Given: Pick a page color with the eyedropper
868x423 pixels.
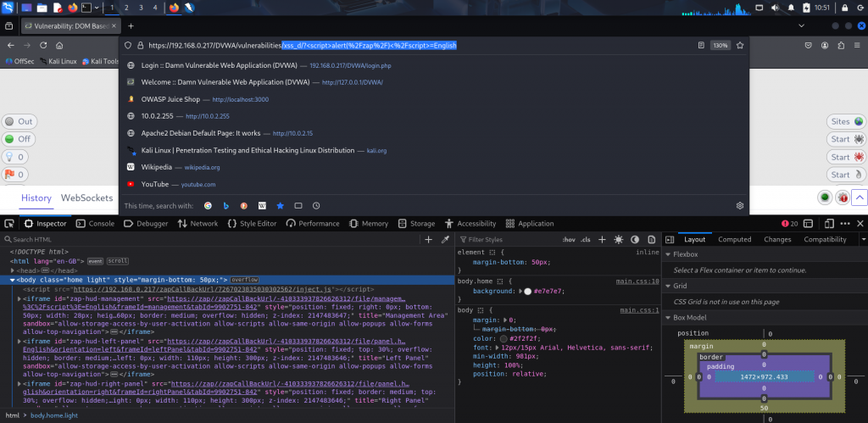Looking at the screenshot, I should tap(444, 240).
